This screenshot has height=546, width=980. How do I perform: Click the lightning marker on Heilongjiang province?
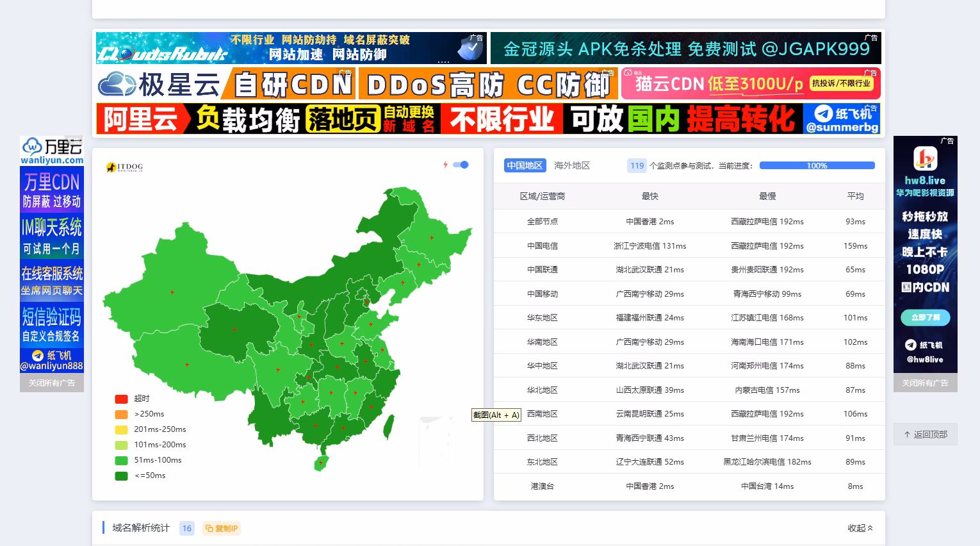[432, 238]
